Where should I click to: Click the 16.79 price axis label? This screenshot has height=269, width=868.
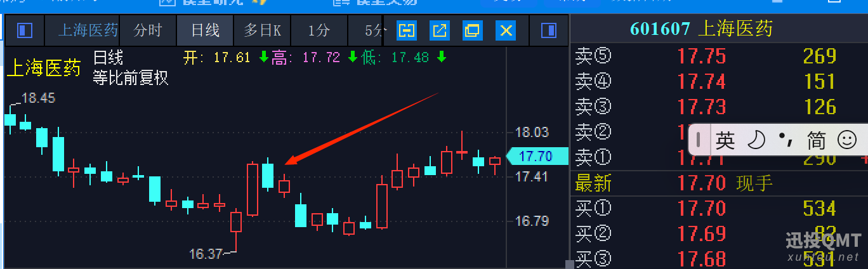pyautogui.click(x=532, y=221)
